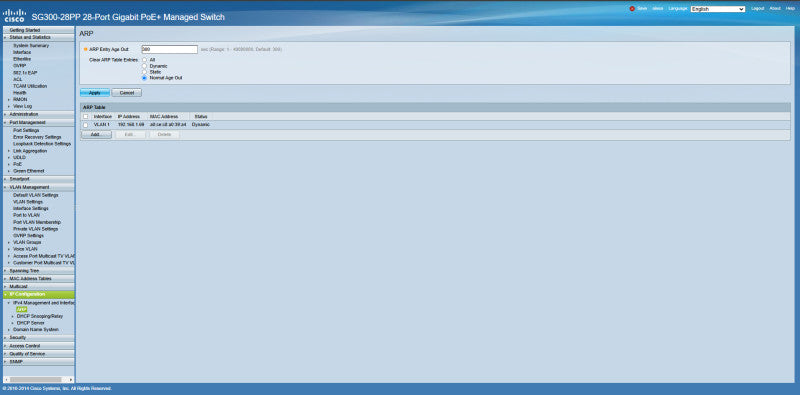Open Port Settings page
800x395 pixels.
coord(26,131)
